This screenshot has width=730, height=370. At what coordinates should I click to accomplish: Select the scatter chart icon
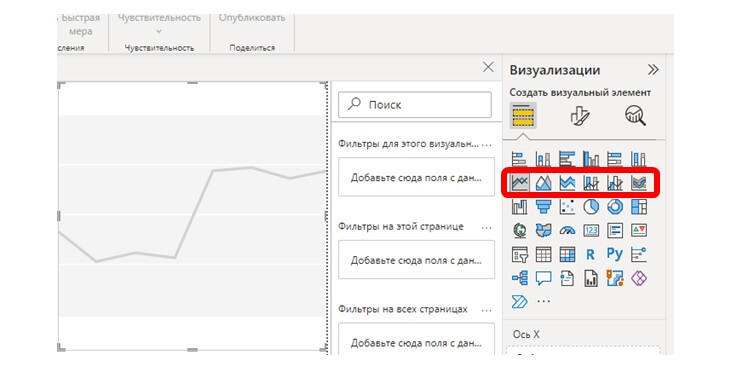pos(567,207)
